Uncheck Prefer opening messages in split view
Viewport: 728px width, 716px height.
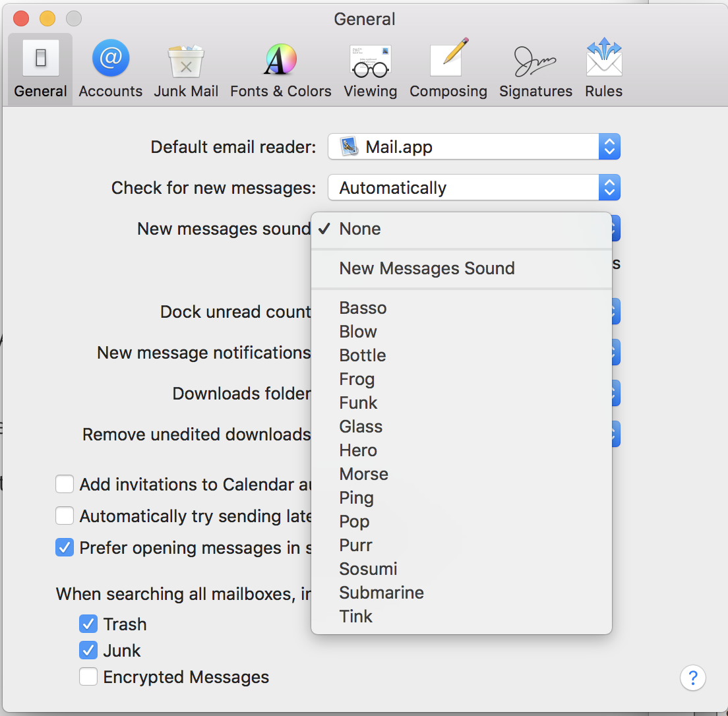[x=65, y=547]
